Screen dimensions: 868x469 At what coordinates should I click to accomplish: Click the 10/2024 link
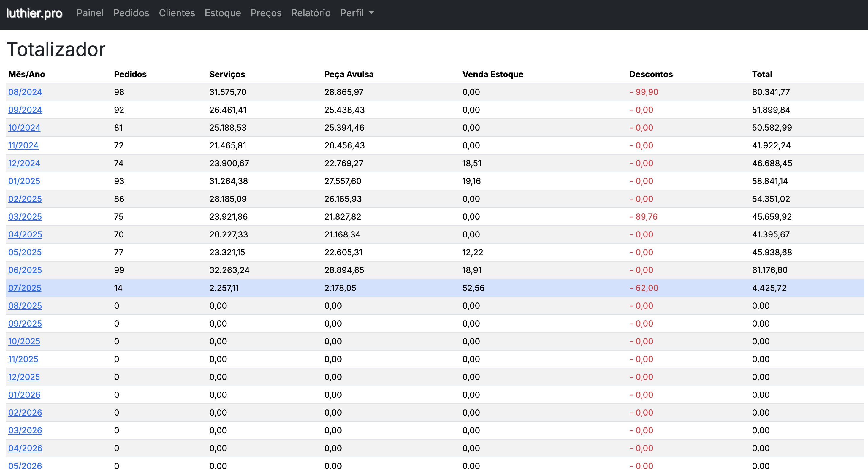coord(24,128)
